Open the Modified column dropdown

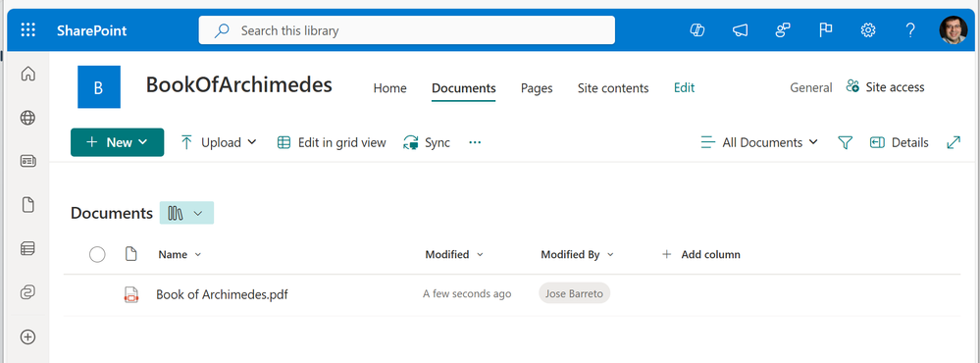(454, 254)
